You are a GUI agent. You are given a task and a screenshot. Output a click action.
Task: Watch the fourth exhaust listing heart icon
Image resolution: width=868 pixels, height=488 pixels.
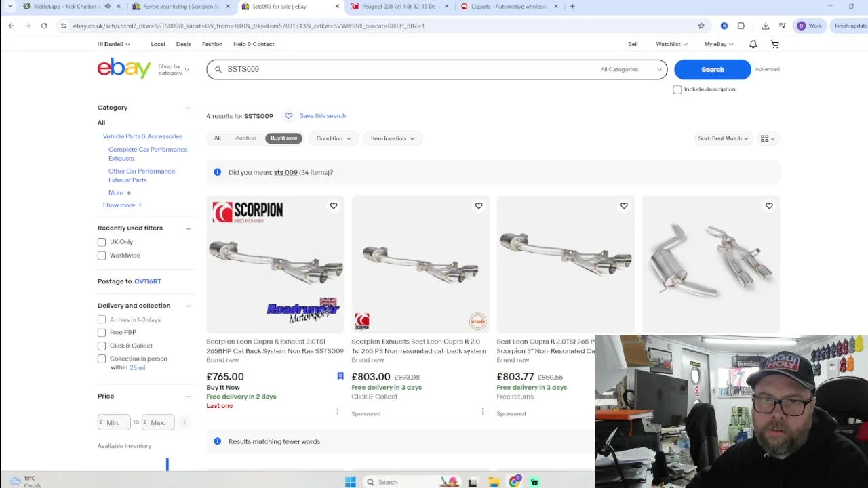tap(769, 206)
